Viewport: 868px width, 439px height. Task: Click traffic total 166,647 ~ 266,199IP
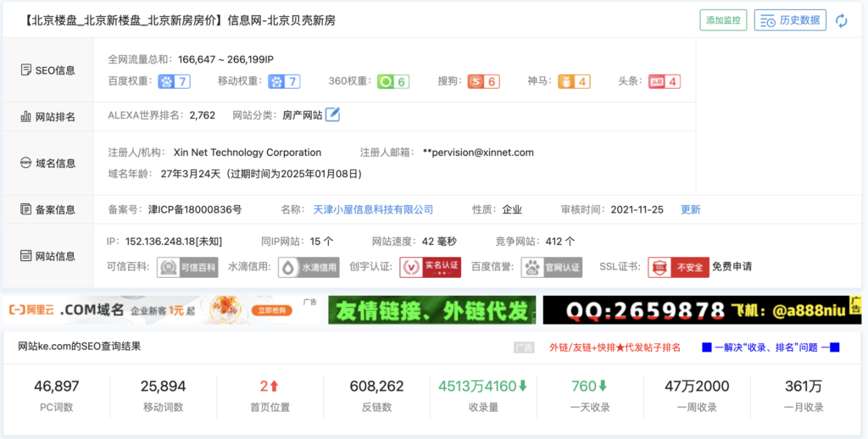(225, 59)
